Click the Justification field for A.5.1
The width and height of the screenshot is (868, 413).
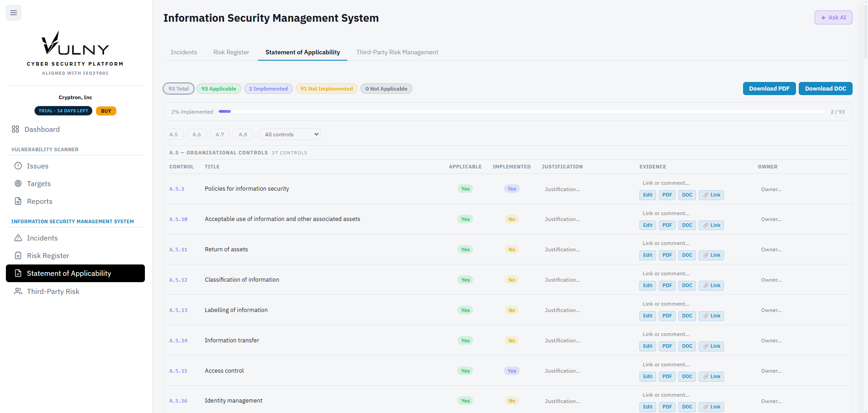586,189
